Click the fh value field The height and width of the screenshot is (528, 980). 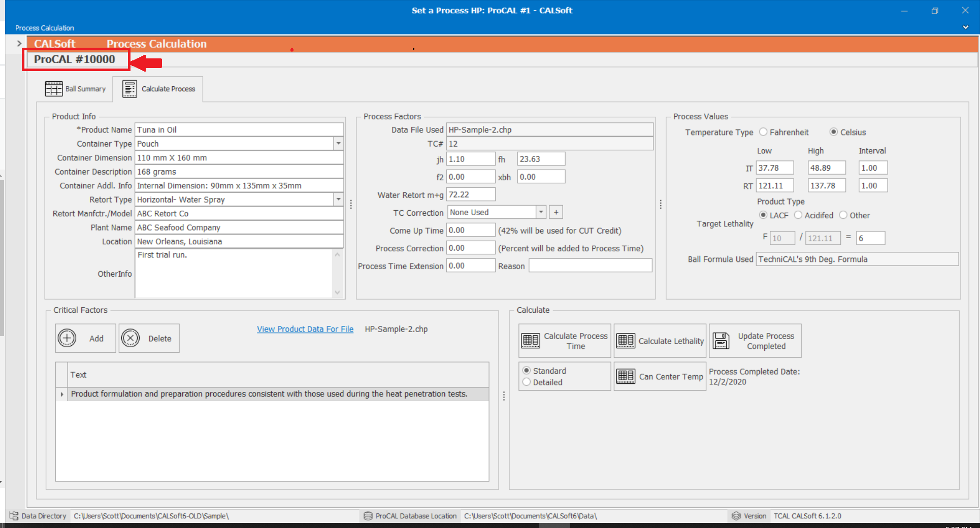[x=541, y=159]
